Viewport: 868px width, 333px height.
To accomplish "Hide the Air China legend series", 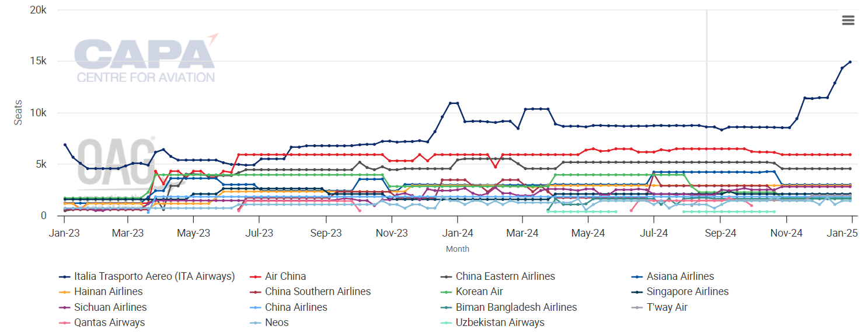I will click(285, 276).
